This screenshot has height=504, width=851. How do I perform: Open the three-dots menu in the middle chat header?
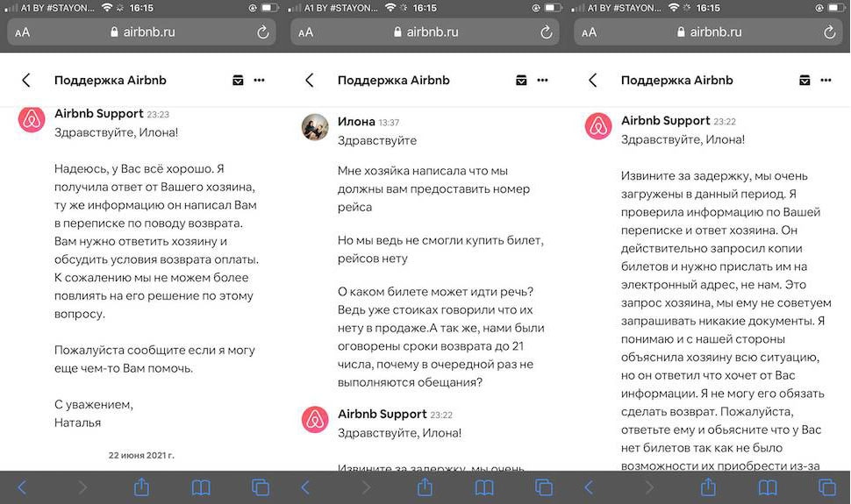point(543,81)
